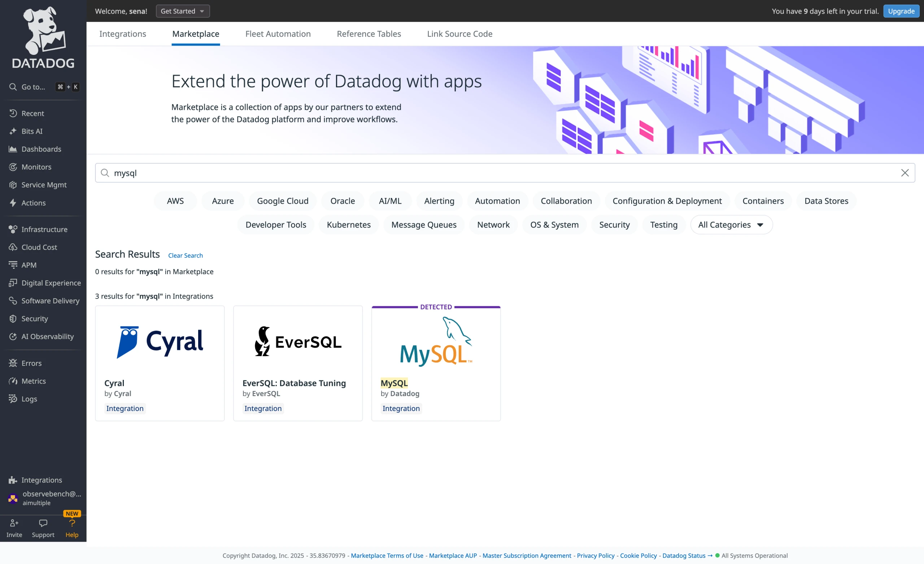Viewport: 924px width, 564px height.
Task: Filter by the Collaboration category
Action: click(x=566, y=201)
